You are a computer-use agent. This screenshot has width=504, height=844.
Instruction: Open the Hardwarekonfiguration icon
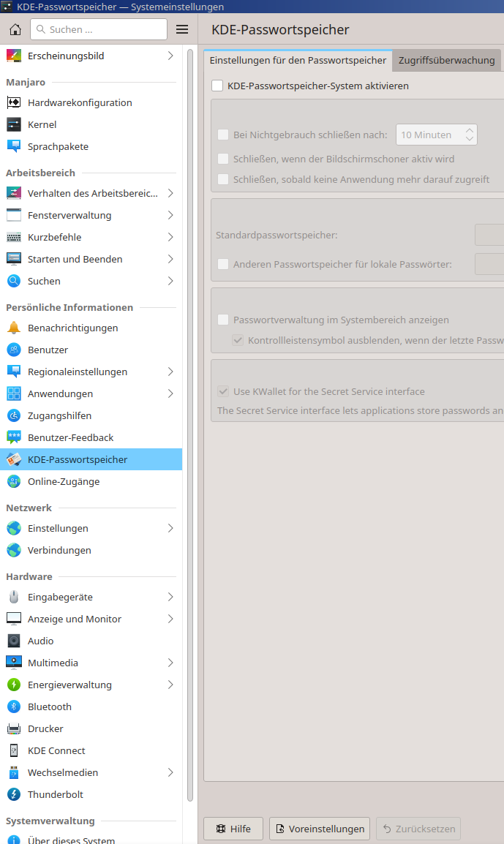point(14,102)
